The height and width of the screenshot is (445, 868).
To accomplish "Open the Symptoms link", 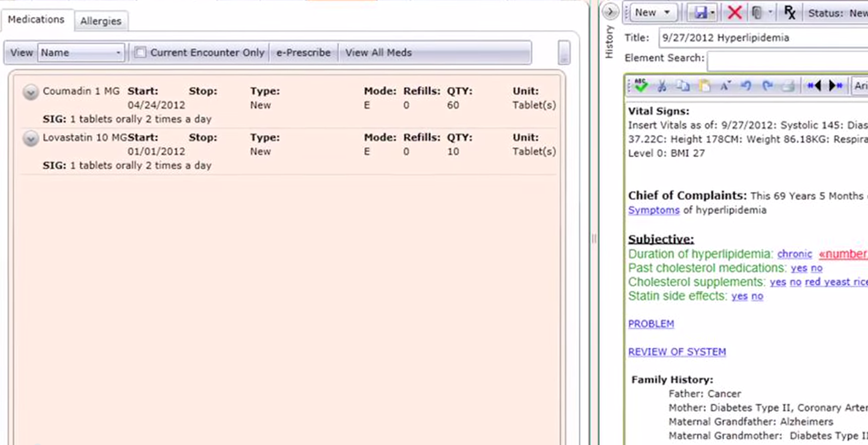I will pos(654,210).
